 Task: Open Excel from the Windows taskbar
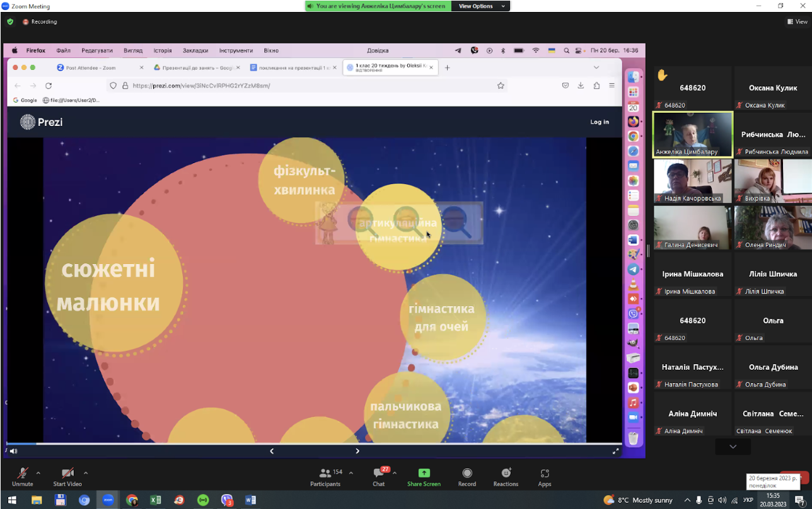pyautogui.click(x=156, y=500)
